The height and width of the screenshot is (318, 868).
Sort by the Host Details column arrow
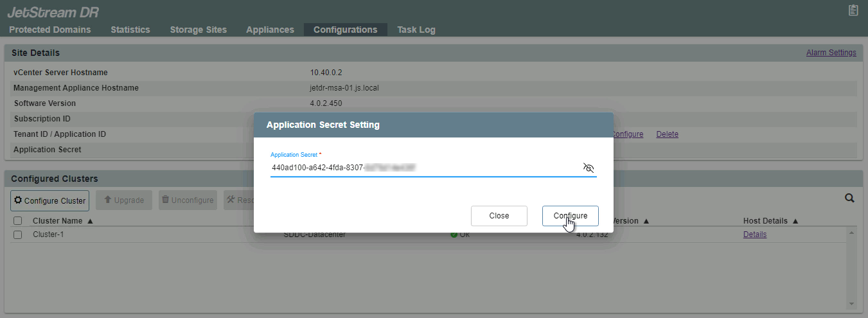(x=795, y=221)
